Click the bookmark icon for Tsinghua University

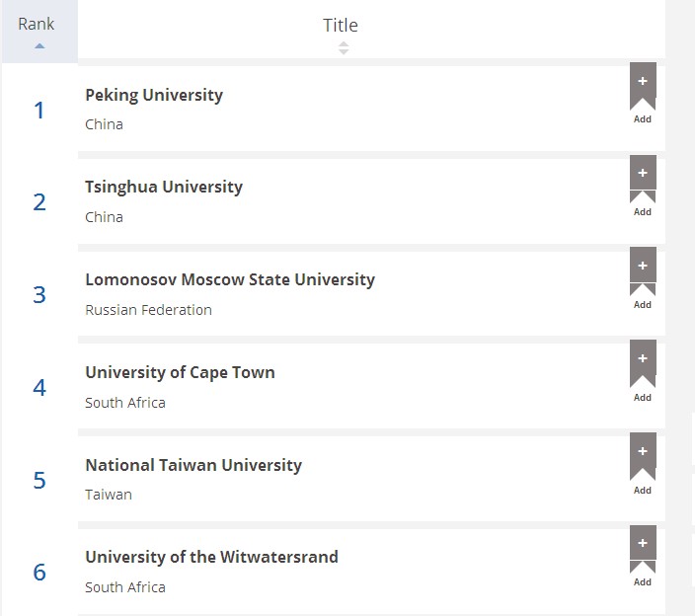click(643, 179)
